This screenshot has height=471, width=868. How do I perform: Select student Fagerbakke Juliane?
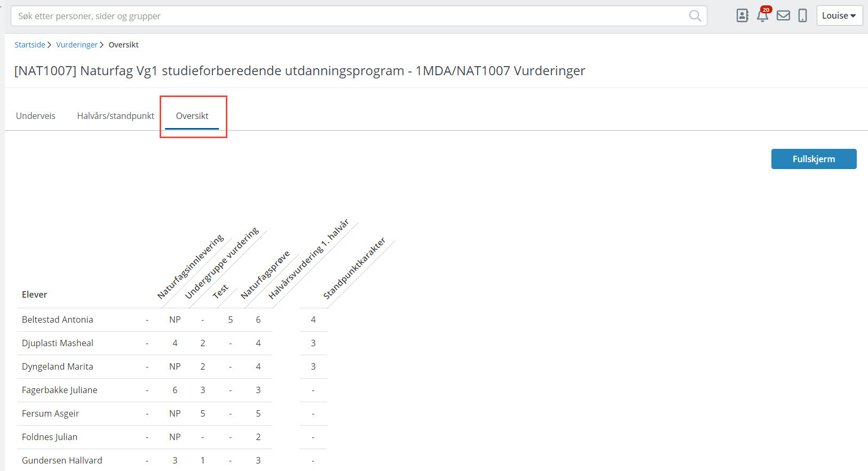coord(60,390)
